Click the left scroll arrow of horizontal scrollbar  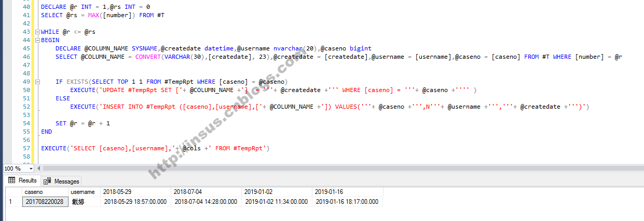pyautogui.click(x=39, y=168)
